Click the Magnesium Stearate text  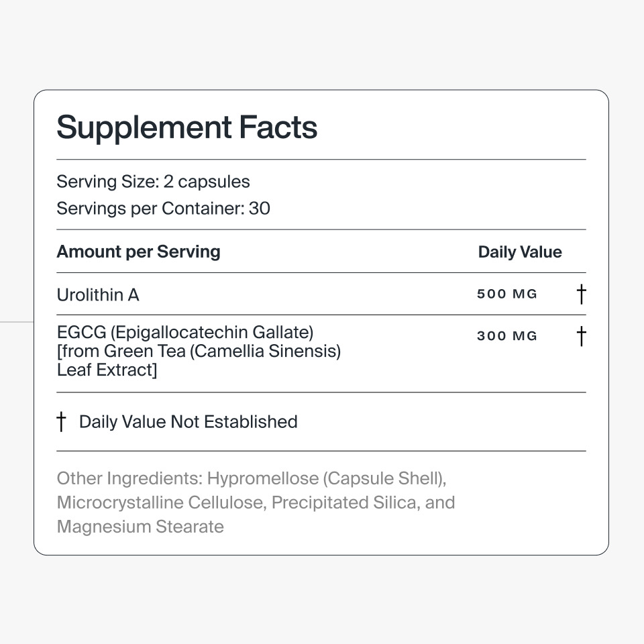point(140,527)
